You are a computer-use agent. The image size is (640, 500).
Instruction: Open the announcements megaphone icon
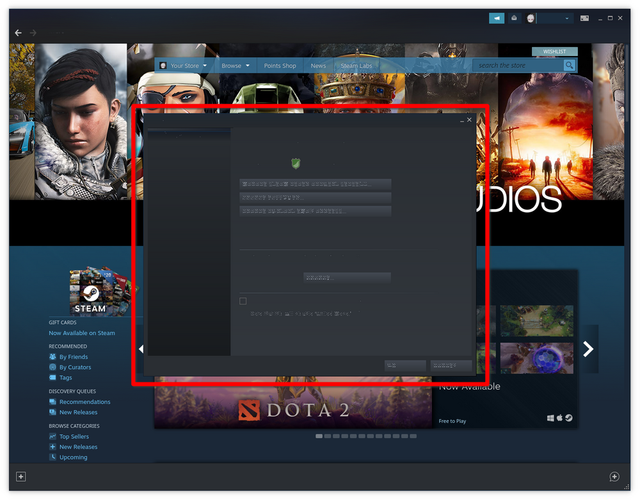coord(497,18)
